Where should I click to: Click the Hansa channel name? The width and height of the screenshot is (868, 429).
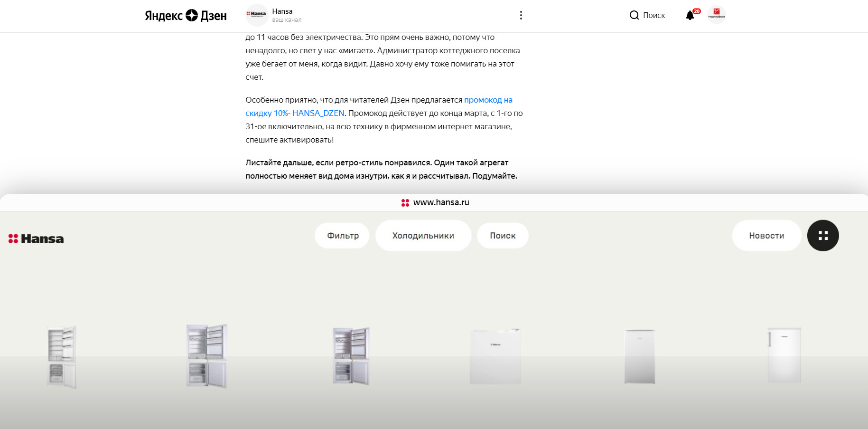point(282,11)
